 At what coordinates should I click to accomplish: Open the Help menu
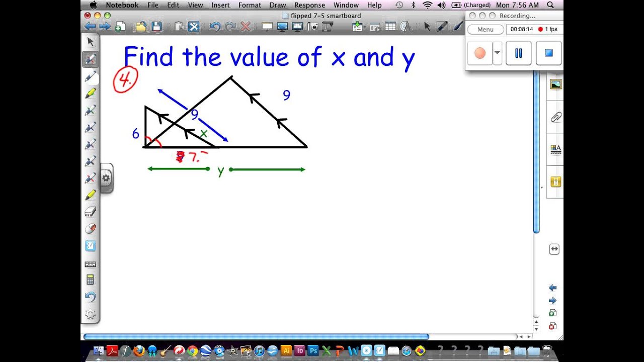[374, 5]
